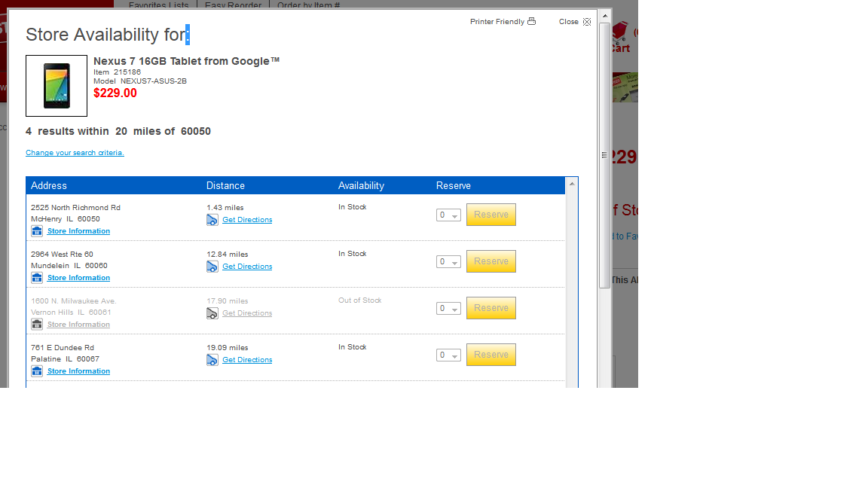Click In Stock text for the Mundelein store
This screenshot has height=488, width=868.
(352, 253)
